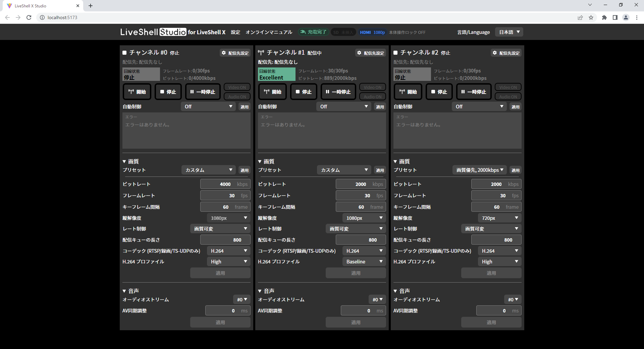Open the 縦解像度 dropdown on channel #1
Image resolution: width=644 pixels, height=349 pixels.
364,218
